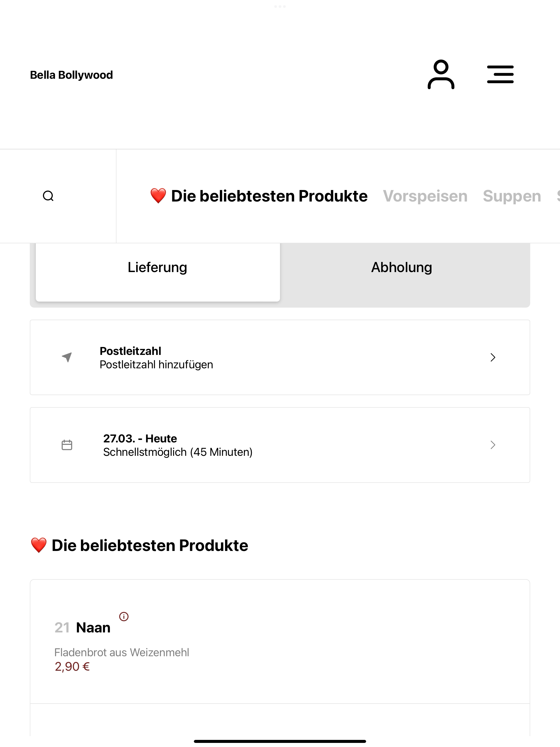
Task: Tap the calendar icon
Action: point(67,445)
